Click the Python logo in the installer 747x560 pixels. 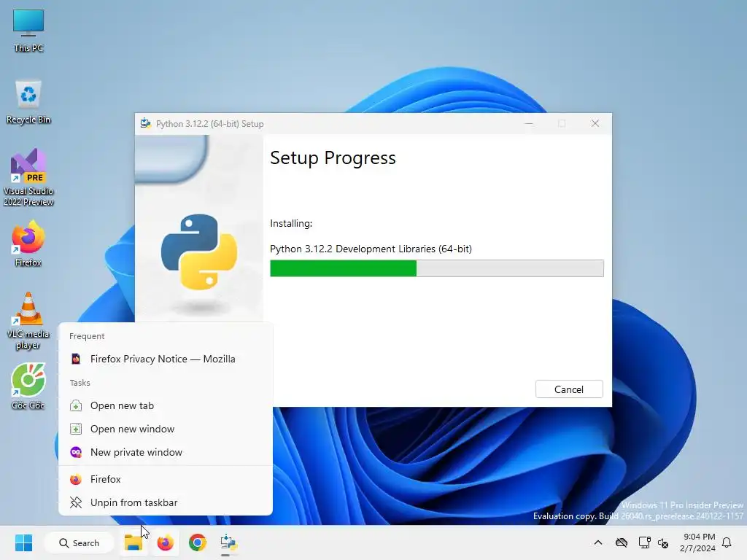tap(198, 252)
